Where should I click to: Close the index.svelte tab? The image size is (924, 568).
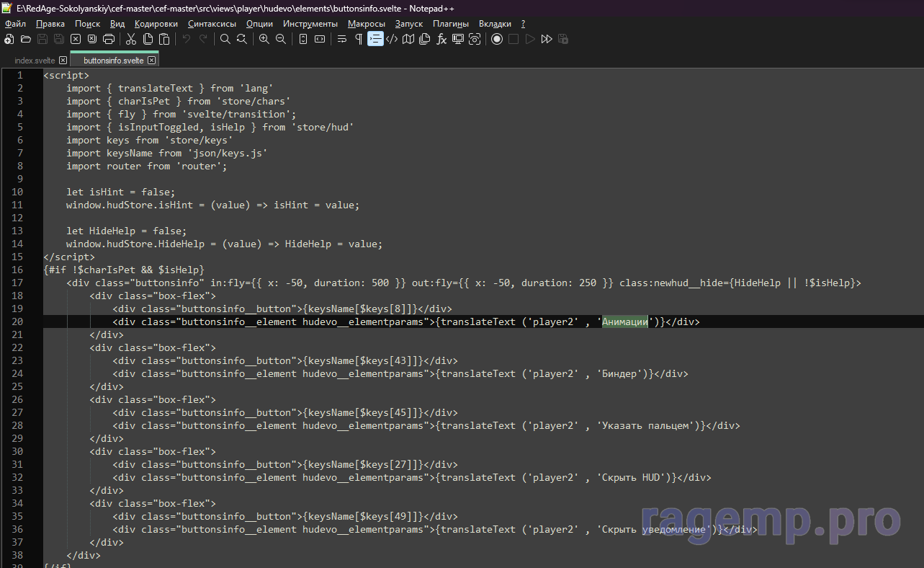point(63,61)
